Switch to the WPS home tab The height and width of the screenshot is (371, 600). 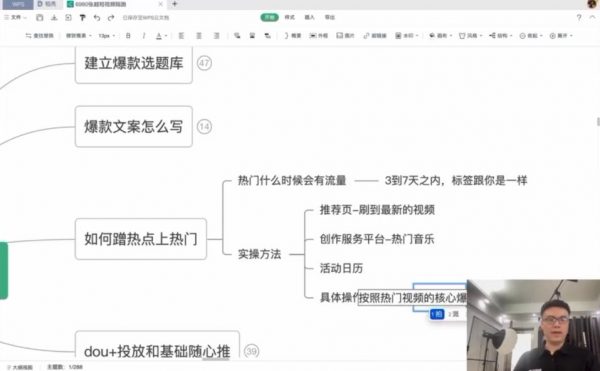click(x=18, y=4)
